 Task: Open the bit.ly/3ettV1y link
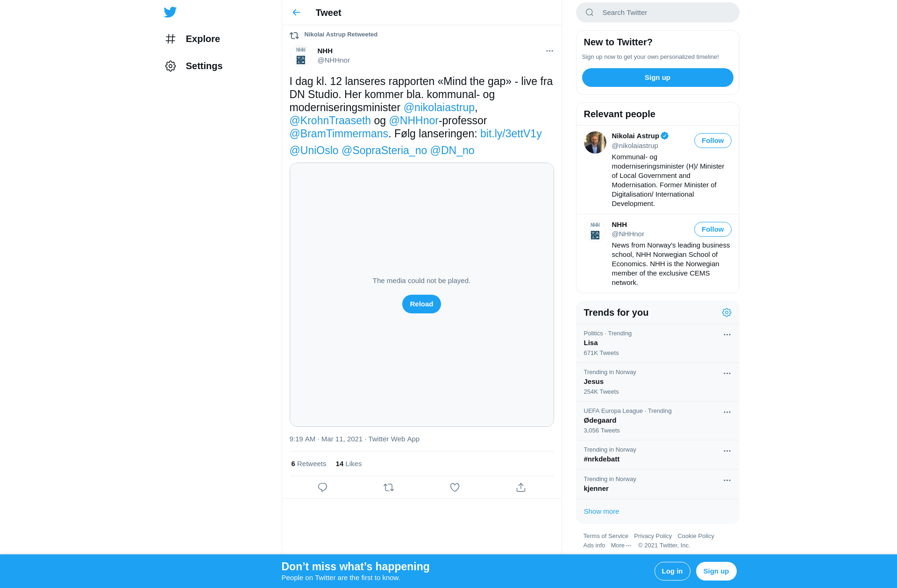coord(511,134)
